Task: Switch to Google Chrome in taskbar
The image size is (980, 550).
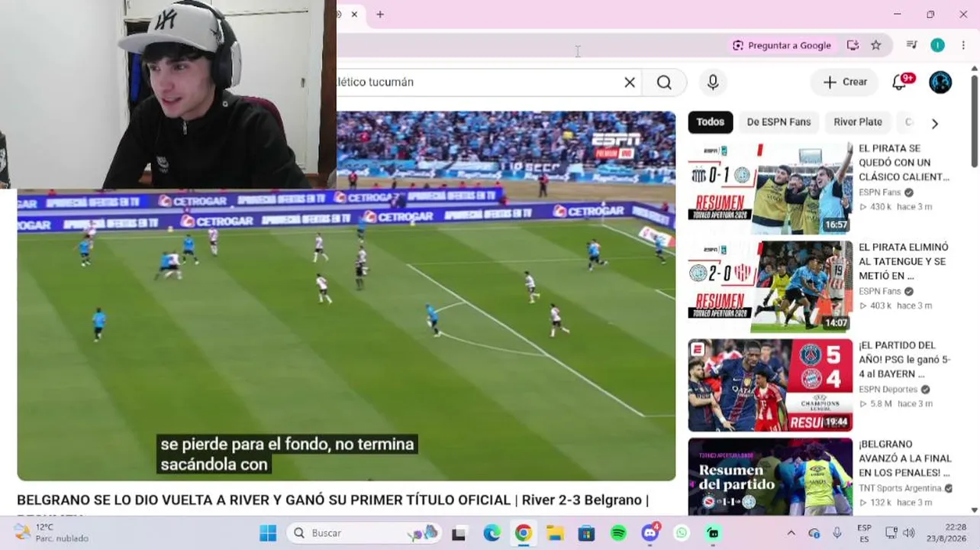Action: 523,533
